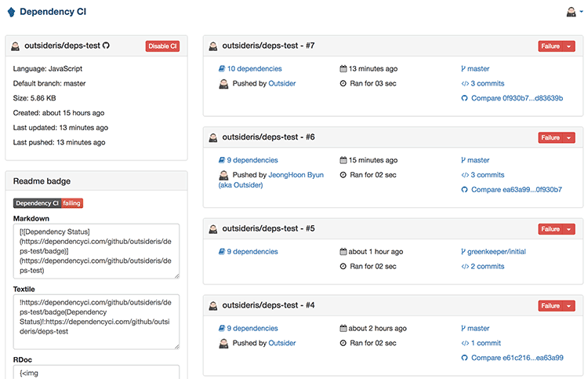Open the 10 dependencies link
The height and width of the screenshot is (379, 588).
click(254, 69)
